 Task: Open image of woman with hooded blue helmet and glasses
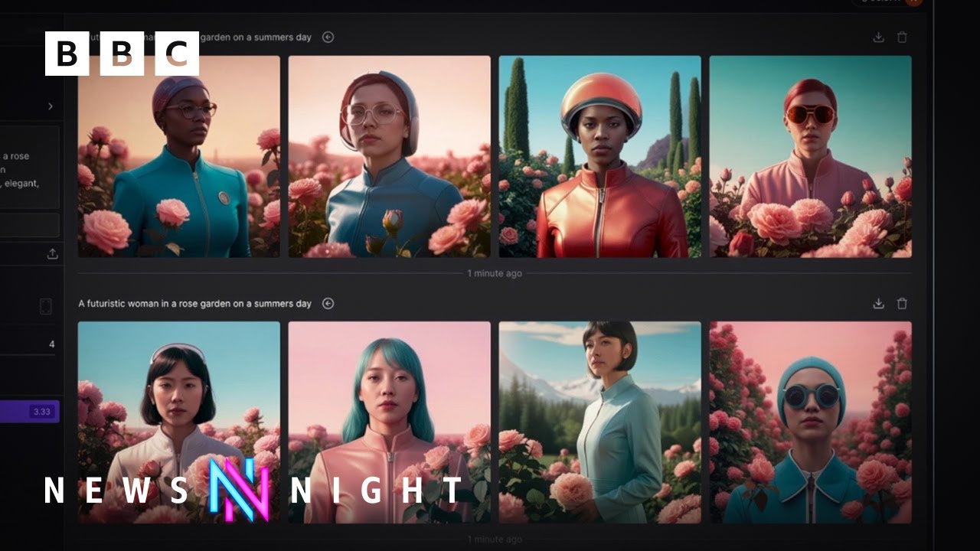point(390,156)
